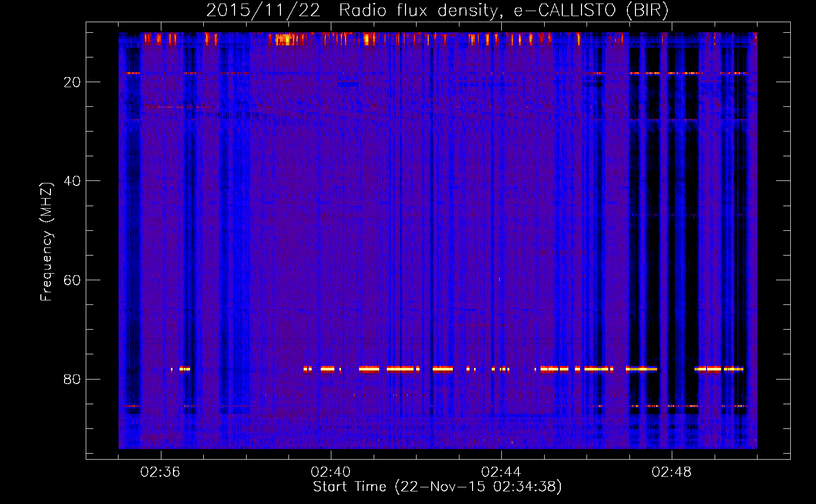Click the 02:44 time tick label
This screenshot has height=504, width=816.
pos(501,472)
